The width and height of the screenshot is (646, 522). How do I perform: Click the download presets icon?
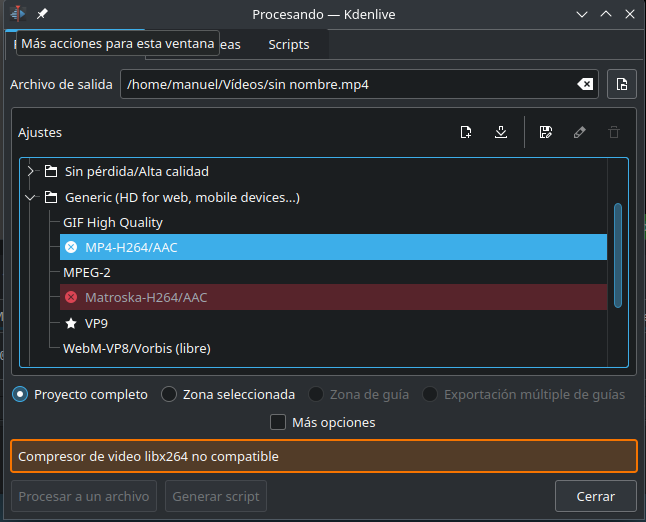tap(501, 132)
